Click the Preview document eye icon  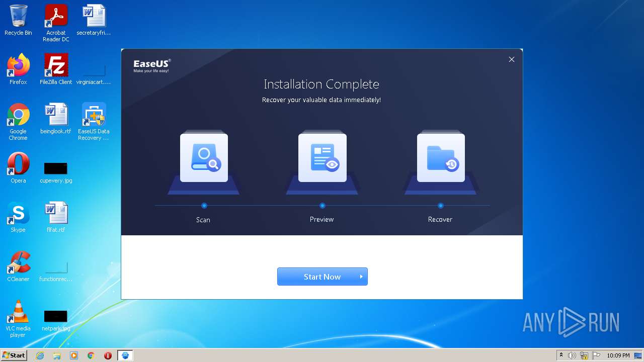pyautogui.click(x=323, y=158)
